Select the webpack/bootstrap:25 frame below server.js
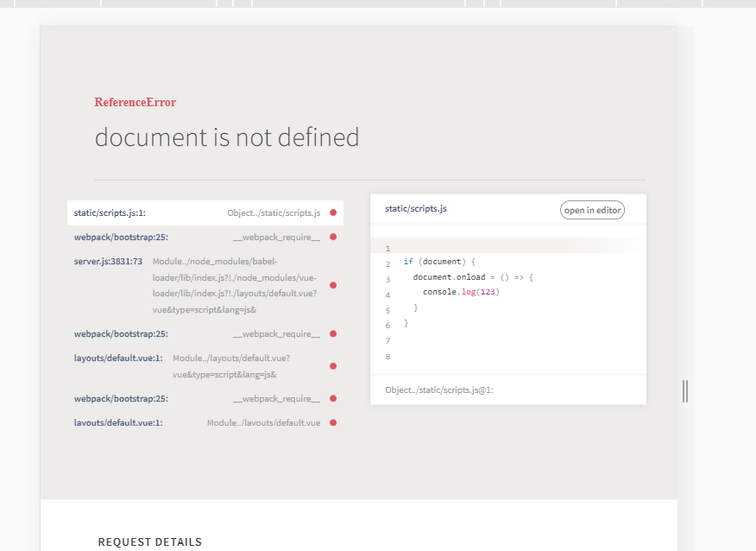Image resolution: width=756 pixels, height=551 pixels. click(205, 334)
